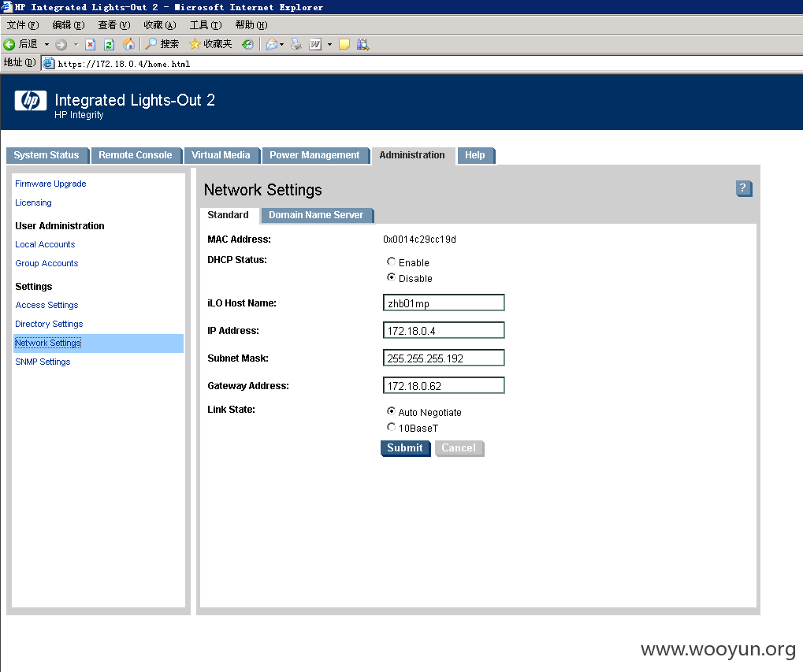
Task: Click the Submit button
Action: [405, 447]
